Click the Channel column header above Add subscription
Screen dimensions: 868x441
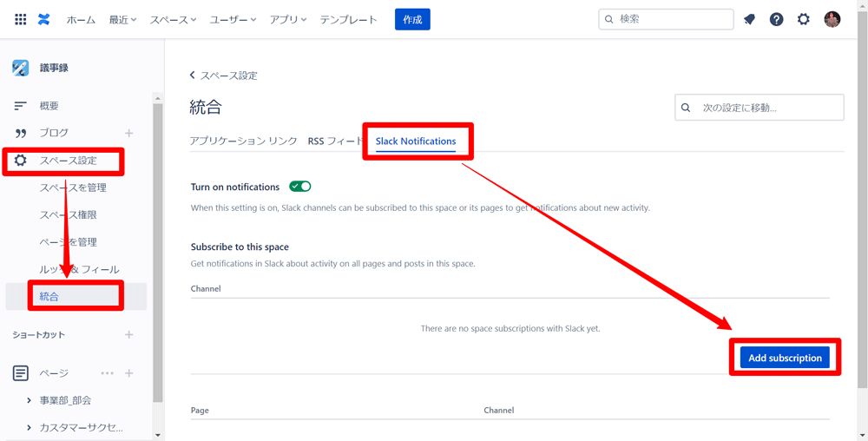(x=206, y=289)
